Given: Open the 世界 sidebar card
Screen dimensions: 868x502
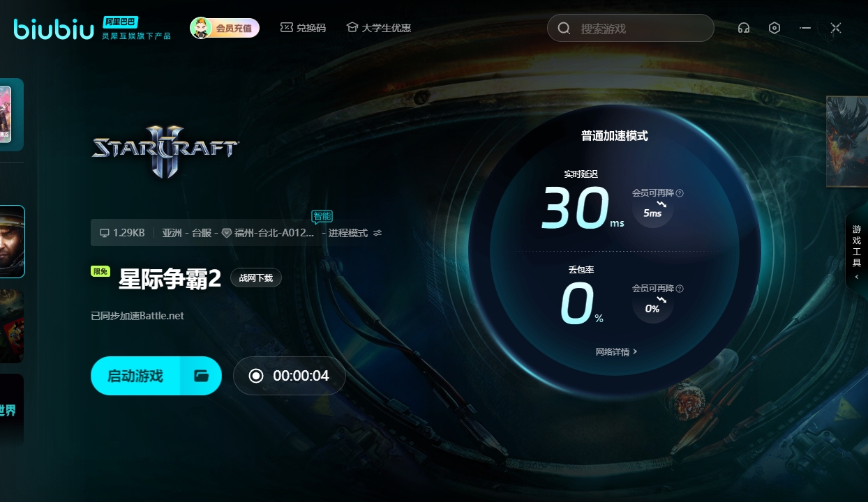Looking at the screenshot, I should click(x=12, y=411).
